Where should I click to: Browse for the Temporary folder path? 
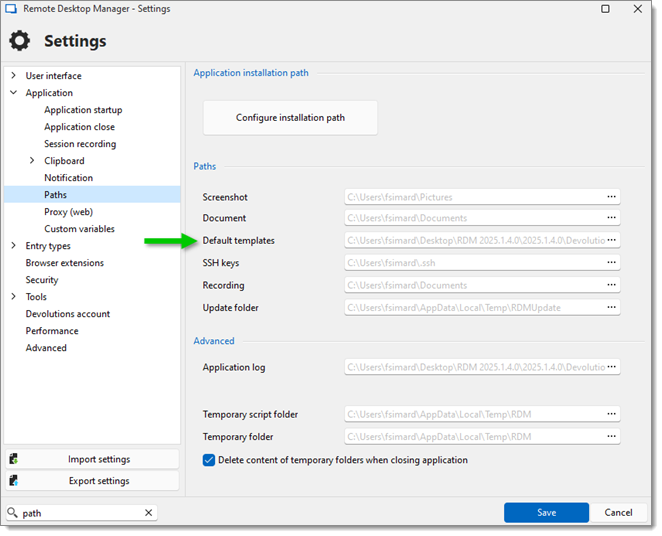(x=611, y=436)
